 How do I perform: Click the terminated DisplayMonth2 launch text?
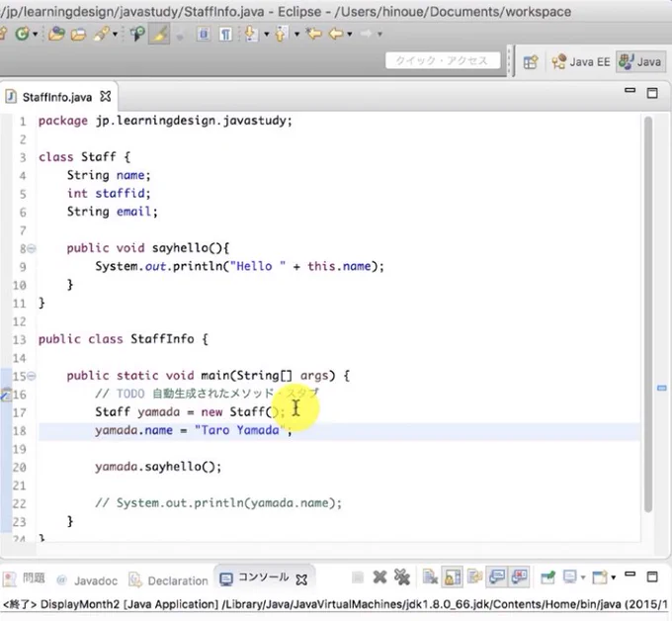click(335, 605)
